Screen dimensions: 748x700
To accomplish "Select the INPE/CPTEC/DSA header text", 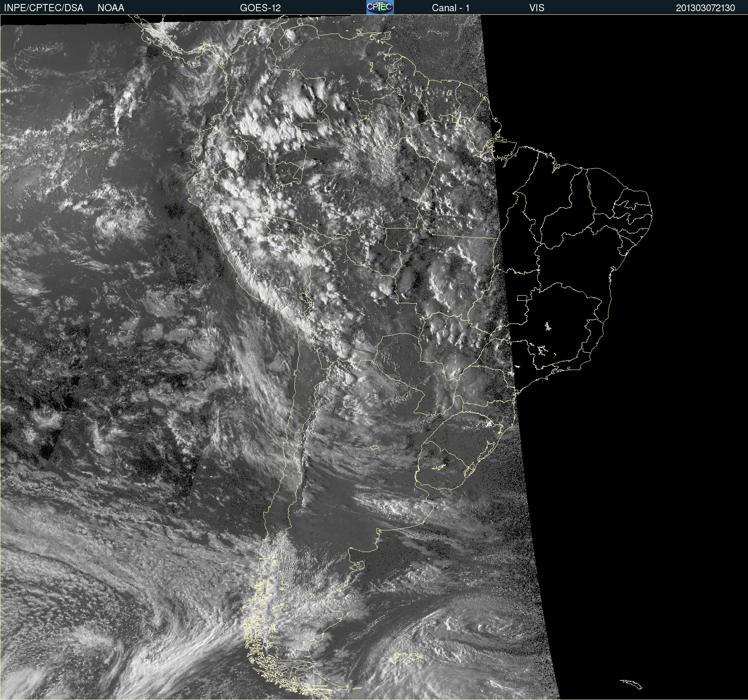I will [44, 8].
